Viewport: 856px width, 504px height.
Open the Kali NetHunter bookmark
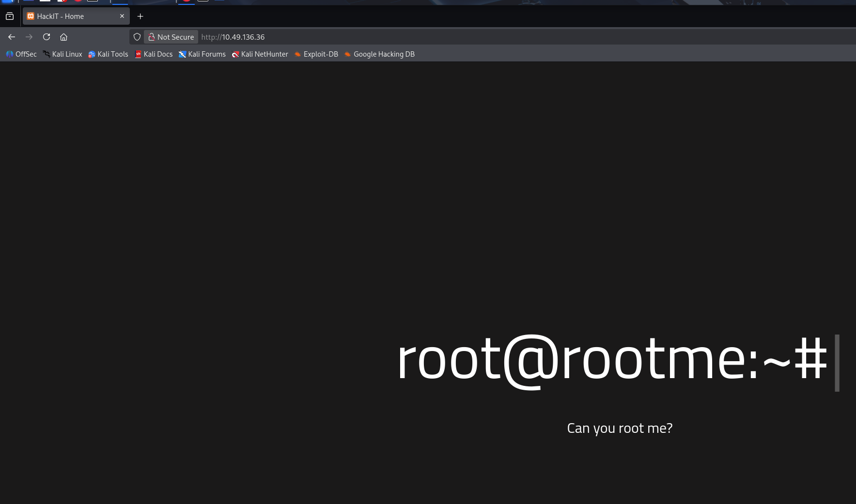pos(260,54)
